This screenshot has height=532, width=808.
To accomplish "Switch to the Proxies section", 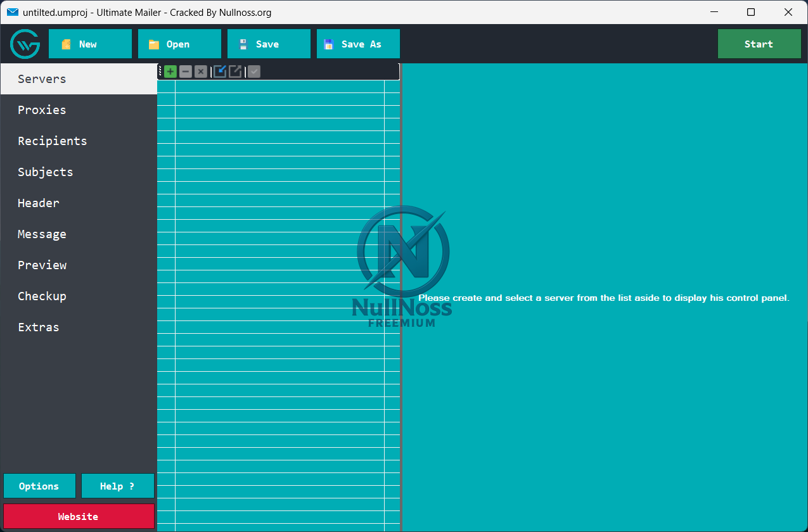I will [42, 110].
